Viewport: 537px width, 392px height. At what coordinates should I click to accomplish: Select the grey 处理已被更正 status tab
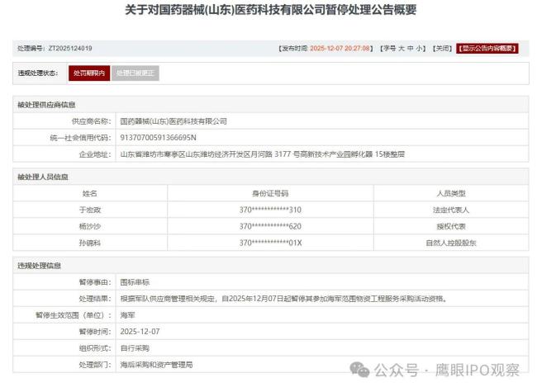(x=135, y=73)
